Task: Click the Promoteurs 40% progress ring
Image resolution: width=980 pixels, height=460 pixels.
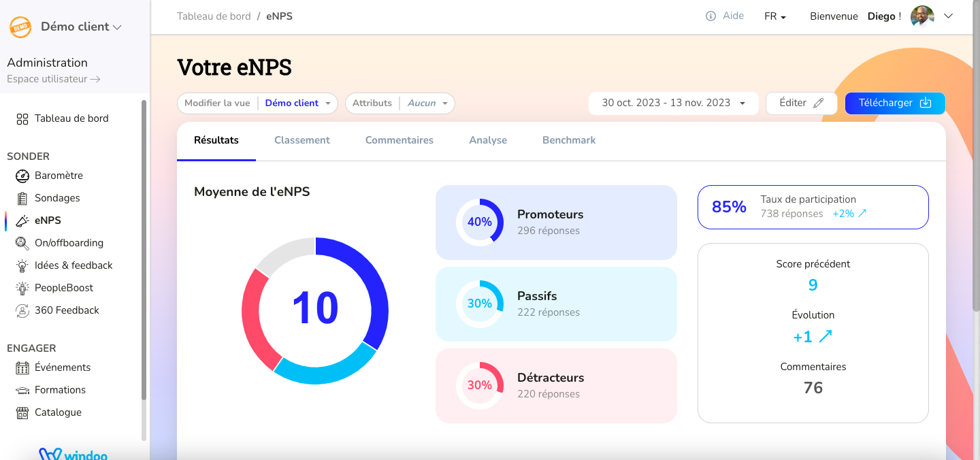Action: coord(480,222)
